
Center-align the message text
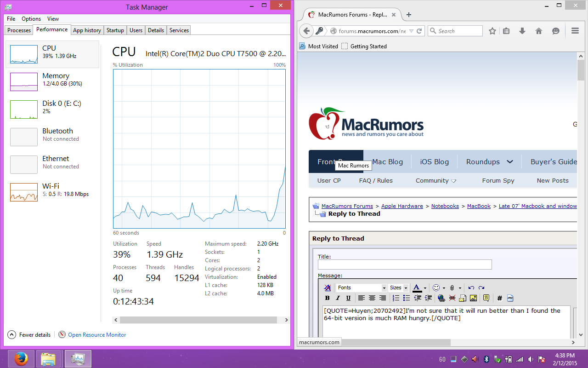point(372,298)
